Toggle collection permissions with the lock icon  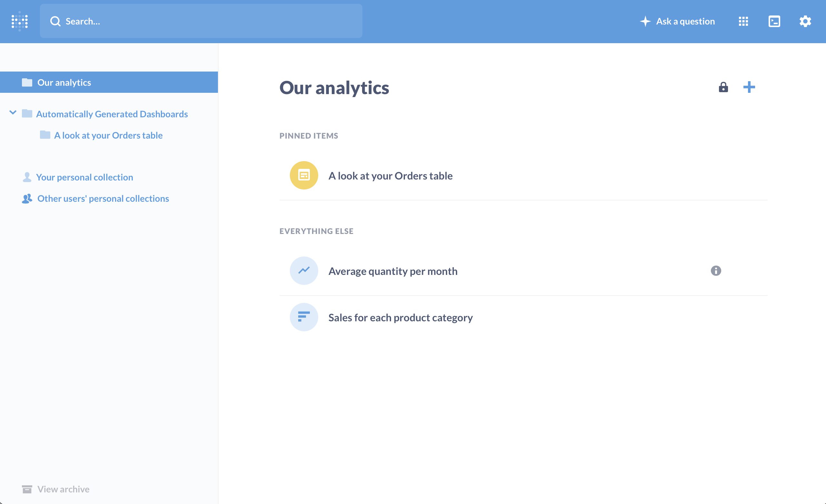(x=723, y=87)
